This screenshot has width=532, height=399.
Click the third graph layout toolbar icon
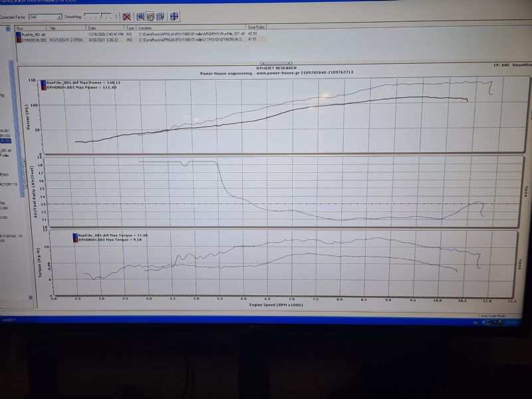161,16
